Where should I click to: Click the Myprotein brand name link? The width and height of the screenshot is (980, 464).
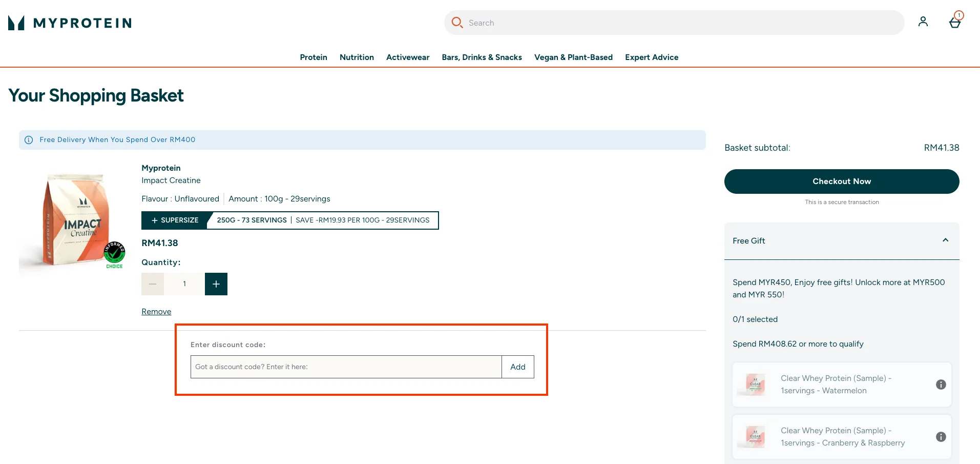click(161, 168)
